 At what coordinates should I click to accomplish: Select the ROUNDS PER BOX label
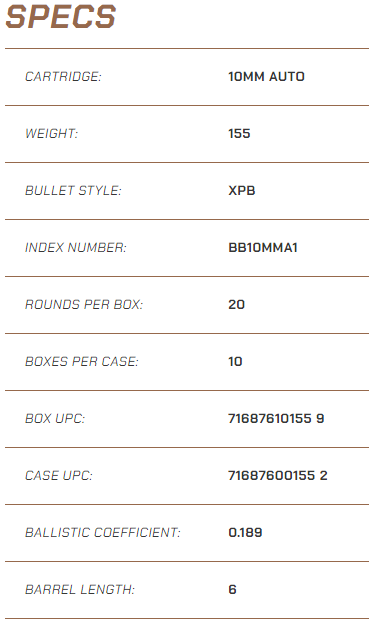pyautogui.click(x=84, y=304)
